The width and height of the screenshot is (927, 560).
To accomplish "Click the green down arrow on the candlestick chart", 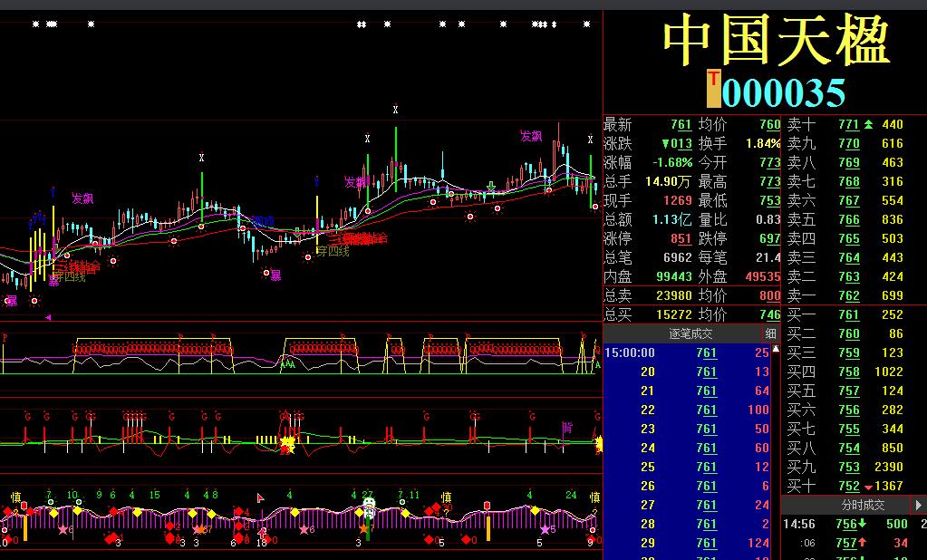I will point(491,188).
